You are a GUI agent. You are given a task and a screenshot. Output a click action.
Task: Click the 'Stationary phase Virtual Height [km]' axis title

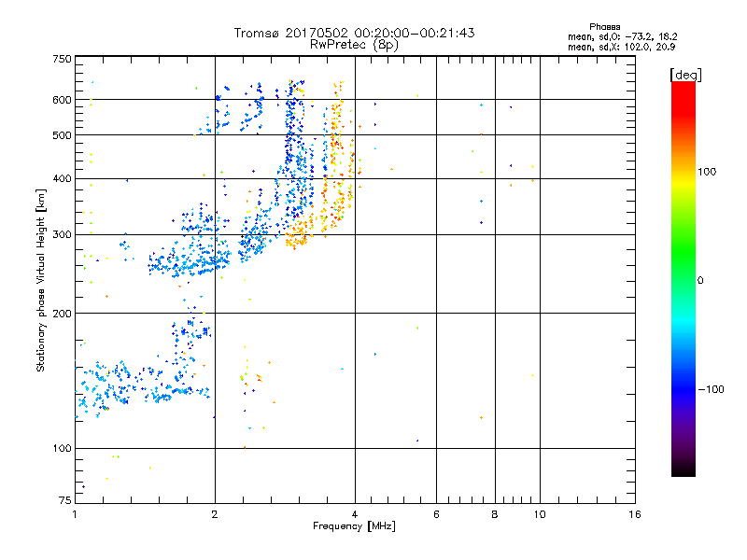40,281
